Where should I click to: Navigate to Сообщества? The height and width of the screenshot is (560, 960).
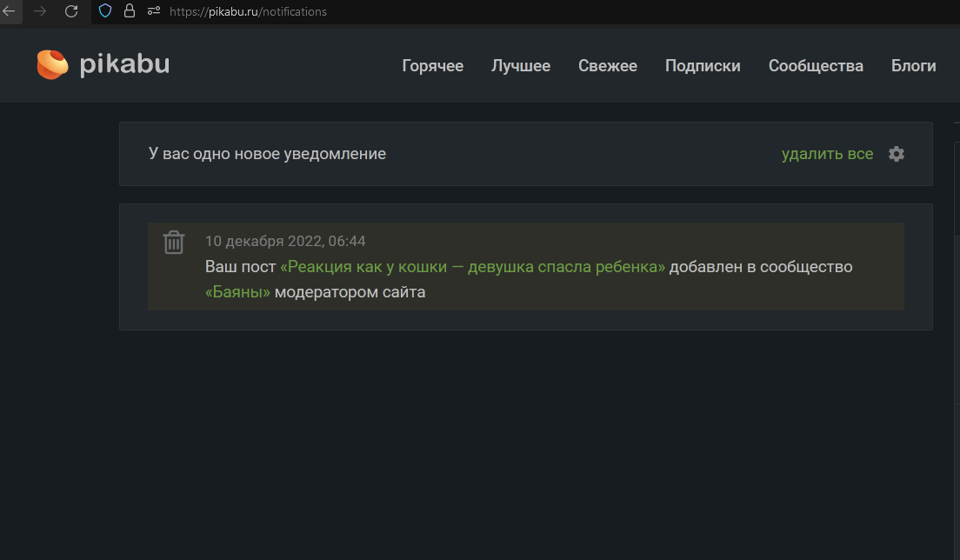point(816,66)
